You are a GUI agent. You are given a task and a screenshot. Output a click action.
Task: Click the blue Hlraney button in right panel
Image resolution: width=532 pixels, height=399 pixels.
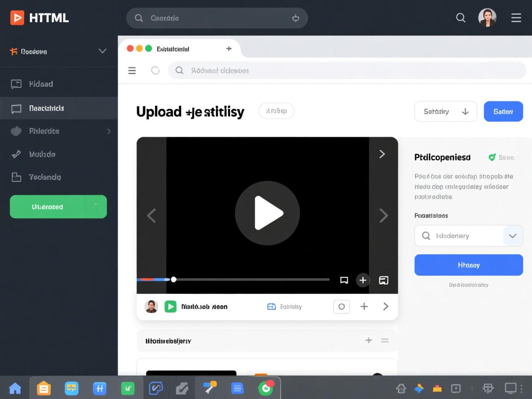coord(468,265)
